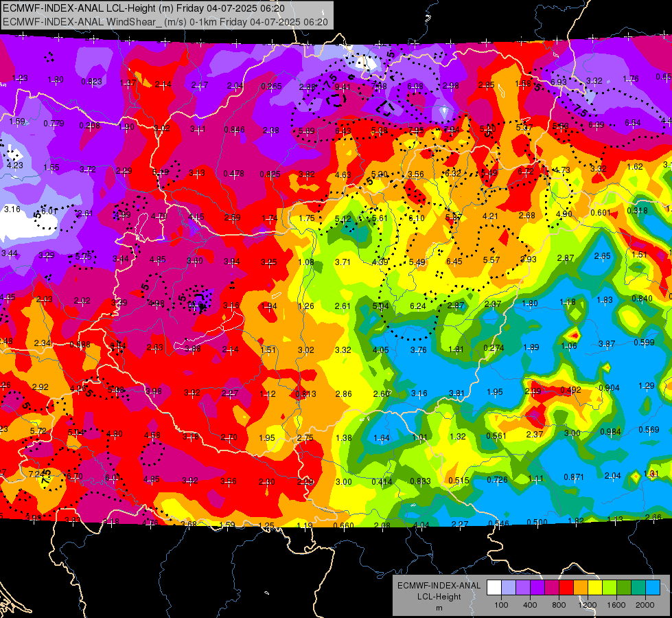
Task: Click the magenta legend swatch
Action: coord(552,588)
